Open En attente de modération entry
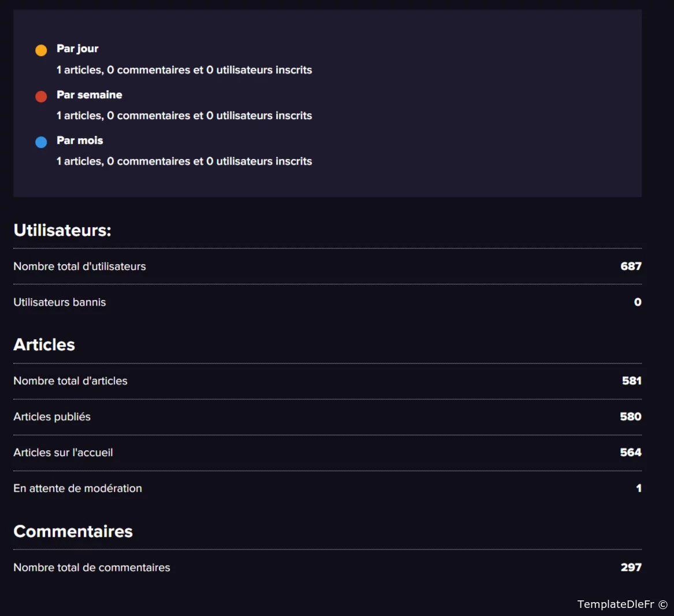This screenshot has height=616, width=674. click(x=78, y=488)
